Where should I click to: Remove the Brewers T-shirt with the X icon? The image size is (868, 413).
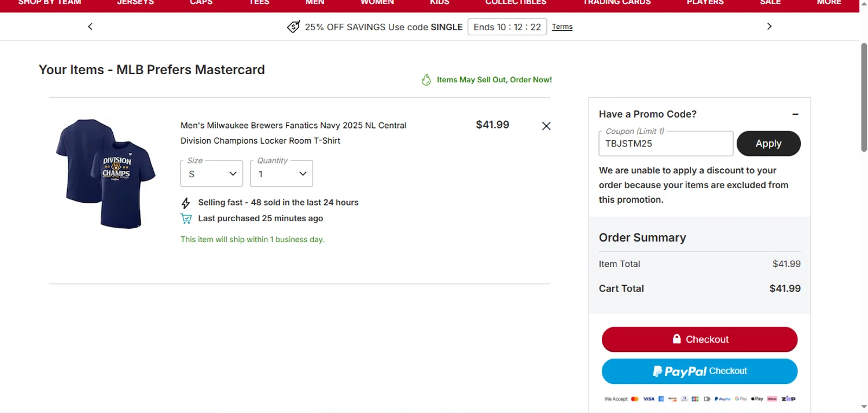point(546,126)
